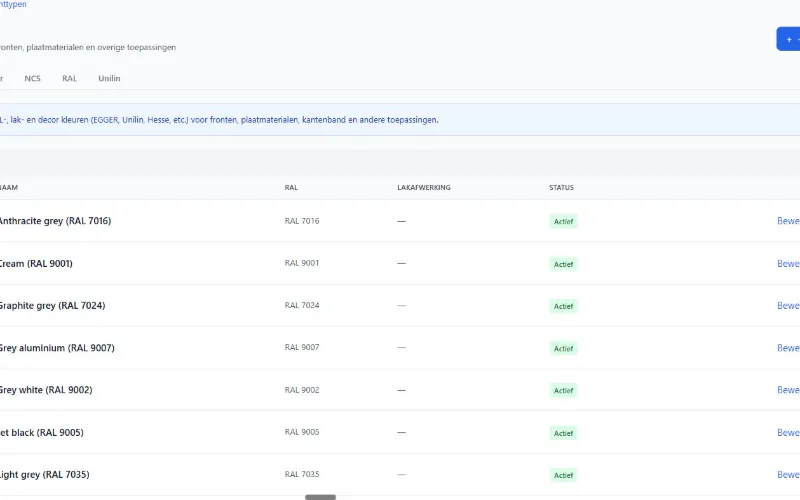Edit the Light grey (RAL 7035) row

[788, 474]
